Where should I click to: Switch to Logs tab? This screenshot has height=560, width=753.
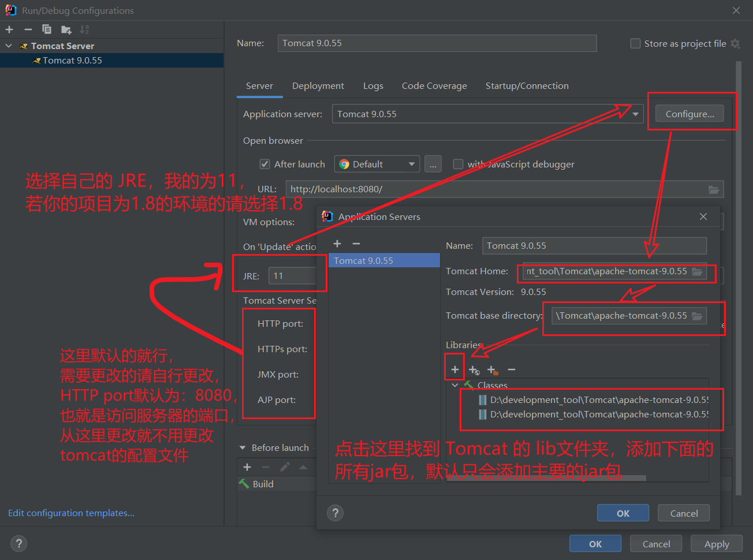373,86
